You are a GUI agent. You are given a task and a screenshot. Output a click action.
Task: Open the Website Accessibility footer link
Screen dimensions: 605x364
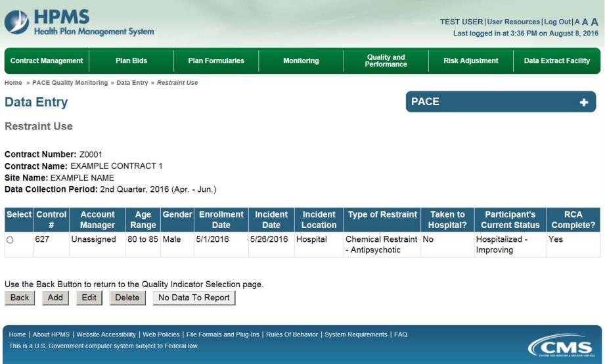(106, 334)
